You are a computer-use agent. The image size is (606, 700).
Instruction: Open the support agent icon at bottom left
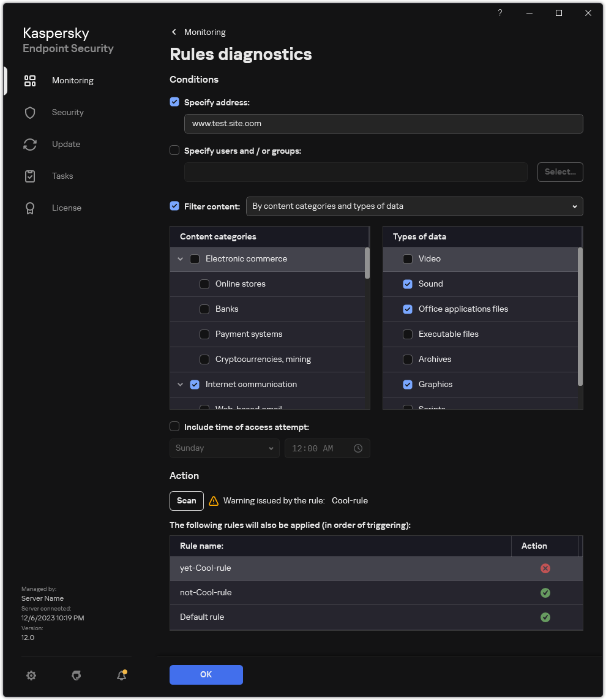[x=77, y=676]
